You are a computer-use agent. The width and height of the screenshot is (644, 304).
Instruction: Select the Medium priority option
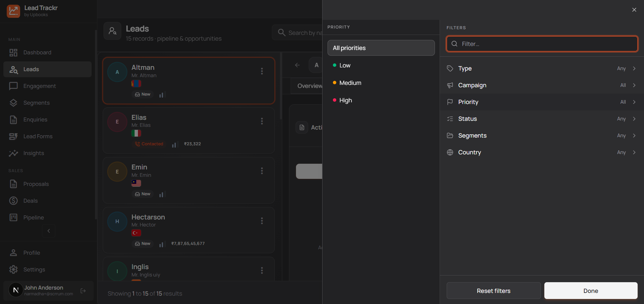(350, 83)
